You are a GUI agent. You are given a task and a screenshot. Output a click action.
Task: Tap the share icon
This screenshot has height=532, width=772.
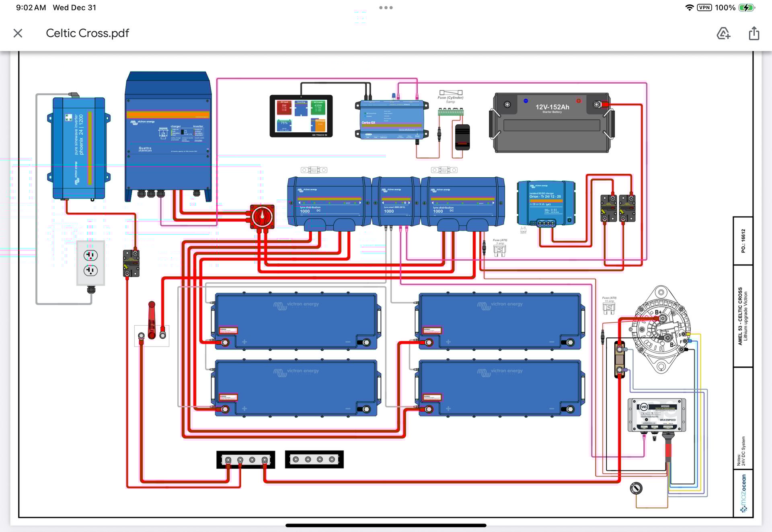click(754, 33)
